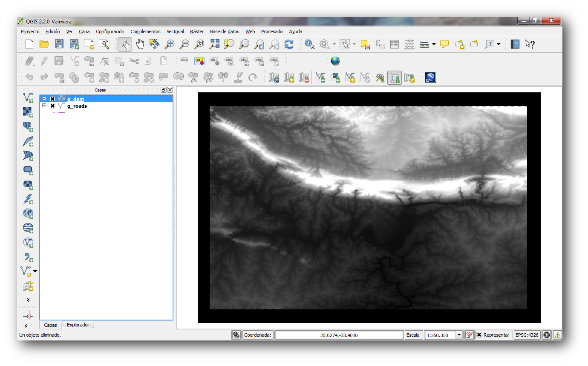Open the feature action dropdown arrow
The image size is (588, 366).
pos(334,44)
